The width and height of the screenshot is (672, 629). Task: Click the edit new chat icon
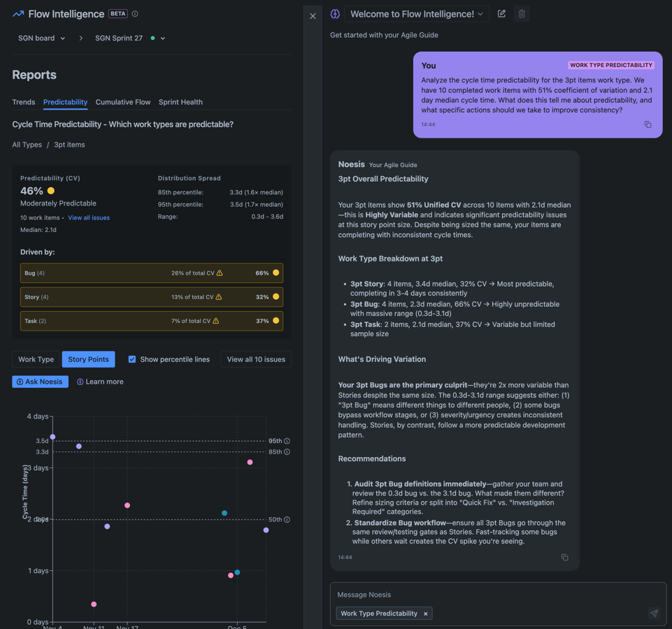[501, 14]
